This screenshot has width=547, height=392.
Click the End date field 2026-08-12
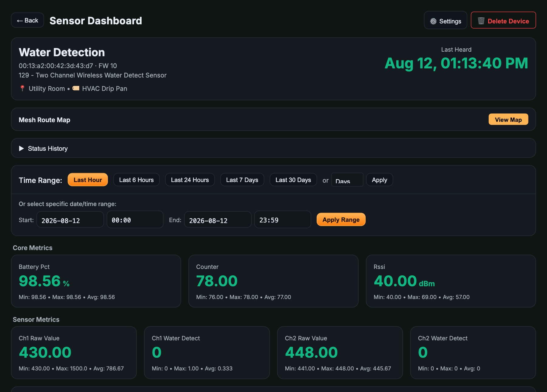pyautogui.click(x=218, y=220)
